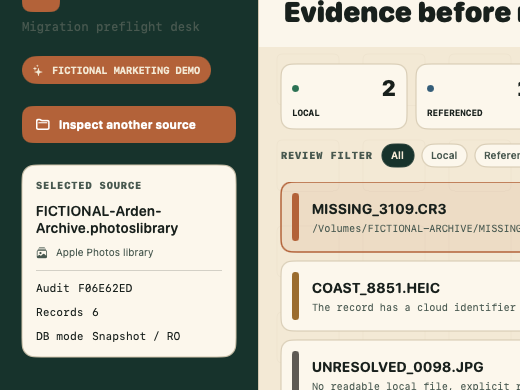Open Inspect another source
Screen dimensions: 520x390
click(129, 125)
